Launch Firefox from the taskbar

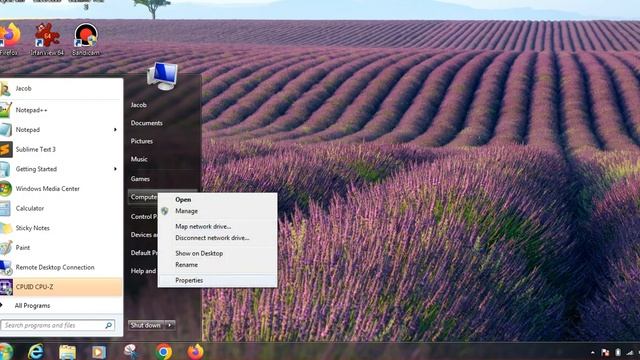pyautogui.click(x=196, y=352)
